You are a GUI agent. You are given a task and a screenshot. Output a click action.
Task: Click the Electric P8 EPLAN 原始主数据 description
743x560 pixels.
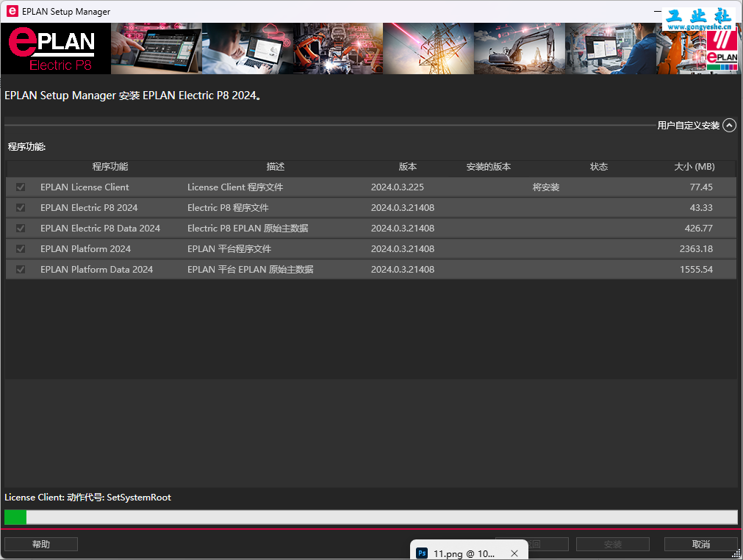248,229
